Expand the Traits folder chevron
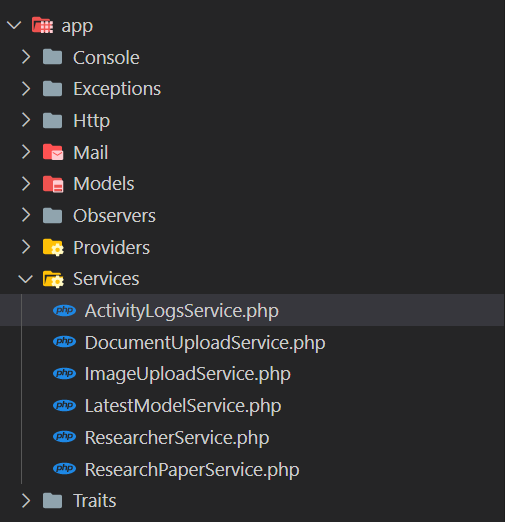Image resolution: width=505 pixels, height=522 pixels. pos(26,501)
